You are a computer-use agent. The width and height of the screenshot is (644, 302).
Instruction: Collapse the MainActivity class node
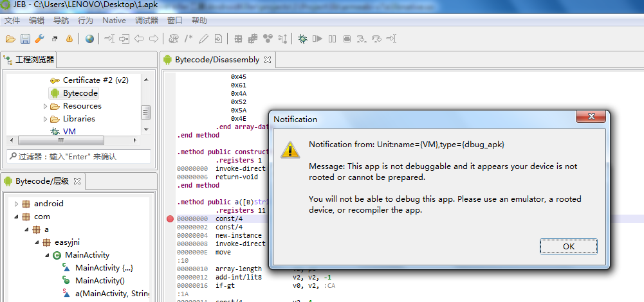click(x=47, y=255)
